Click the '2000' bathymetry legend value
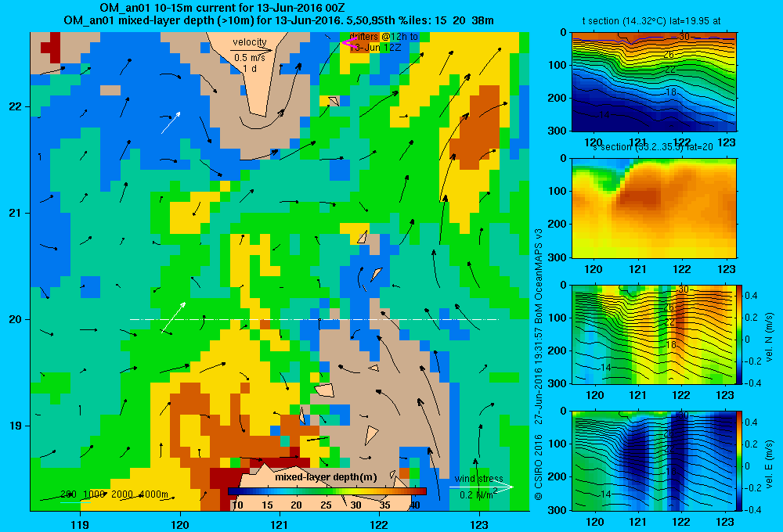The image size is (783, 532). tap(122, 494)
